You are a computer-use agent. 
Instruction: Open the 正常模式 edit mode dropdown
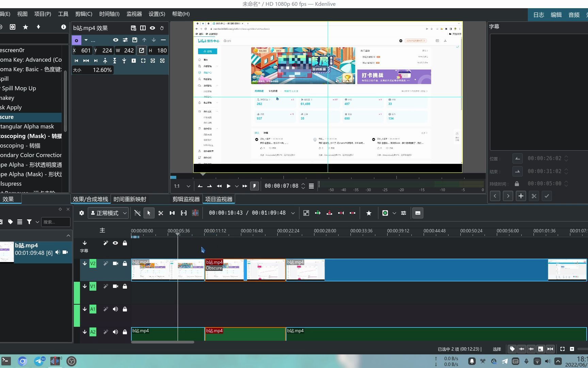coord(108,213)
